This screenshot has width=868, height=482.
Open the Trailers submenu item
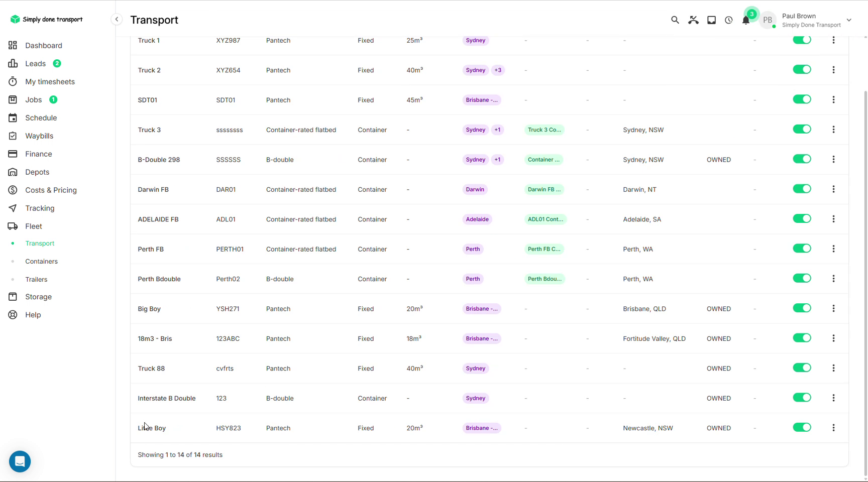coord(36,279)
